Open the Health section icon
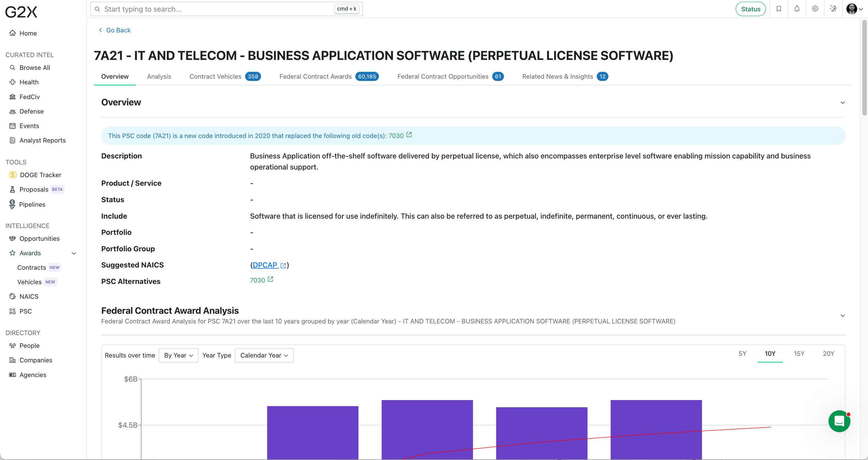The height and width of the screenshot is (460, 868). pos(12,82)
